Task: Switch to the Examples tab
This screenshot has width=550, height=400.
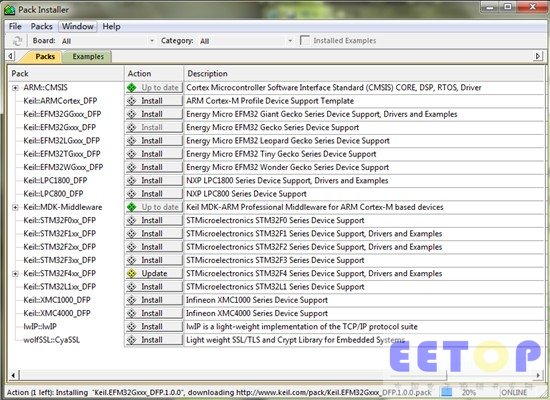Action: pos(88,56)
